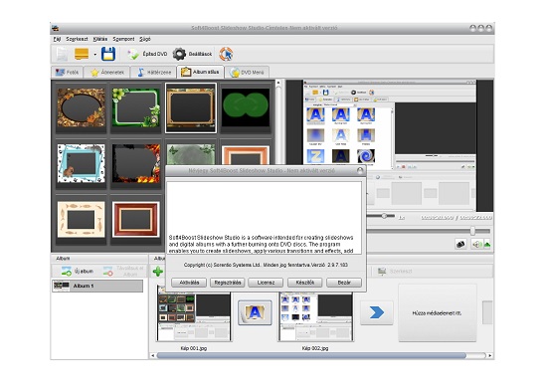
Task: Click the Készítők button
Action: 305,283
